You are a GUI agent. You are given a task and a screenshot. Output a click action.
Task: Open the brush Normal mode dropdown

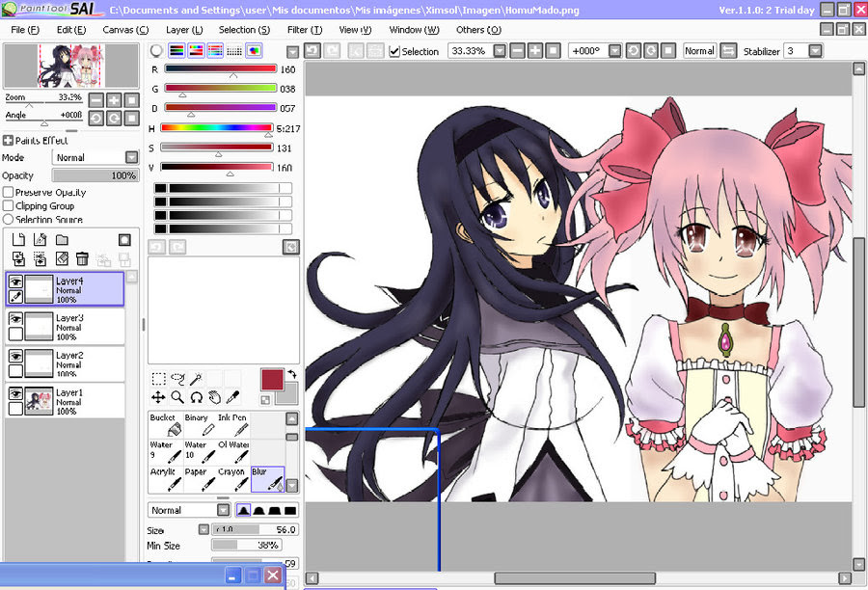point(223,510)
